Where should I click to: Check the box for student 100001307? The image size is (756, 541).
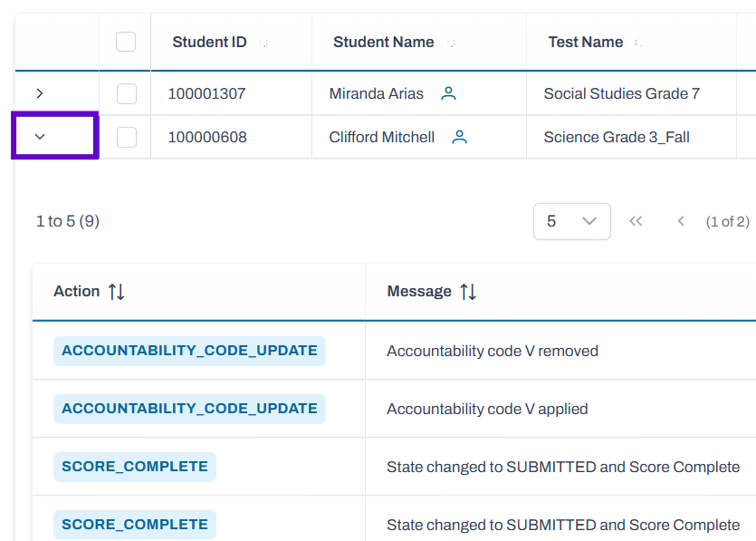127,93
